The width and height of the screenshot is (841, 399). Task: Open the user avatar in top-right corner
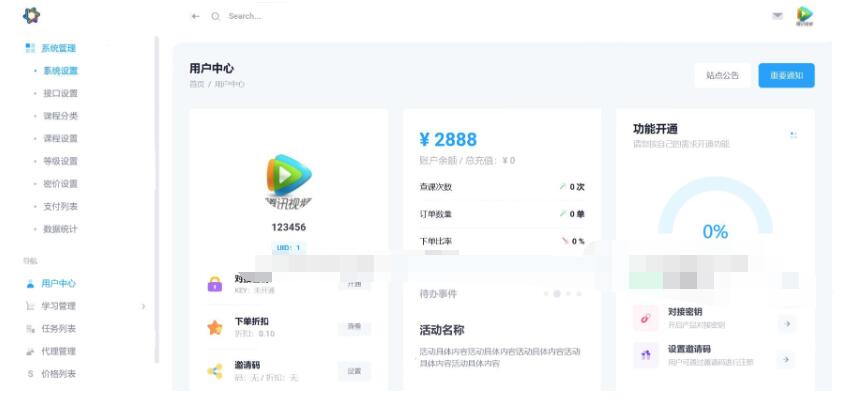(805, 16)
